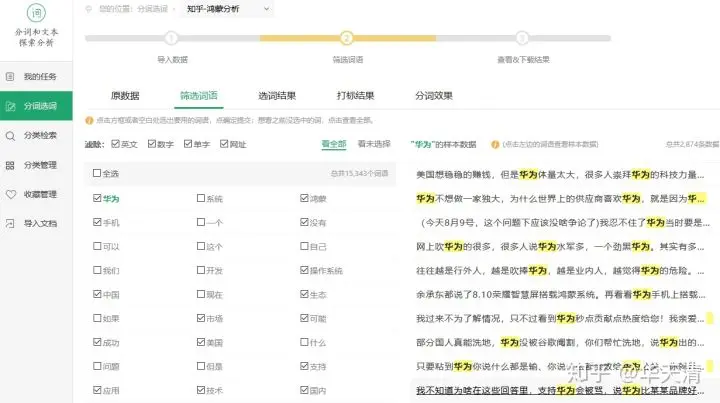The width and height of the screenshot is (720, 403).
Task: Toggle the 英文 filter checkbox
Action: click(115, 144)
